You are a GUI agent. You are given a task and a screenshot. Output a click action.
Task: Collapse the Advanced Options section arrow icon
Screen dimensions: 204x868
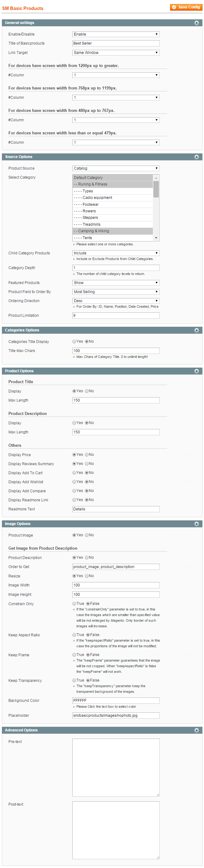point(196,731)
